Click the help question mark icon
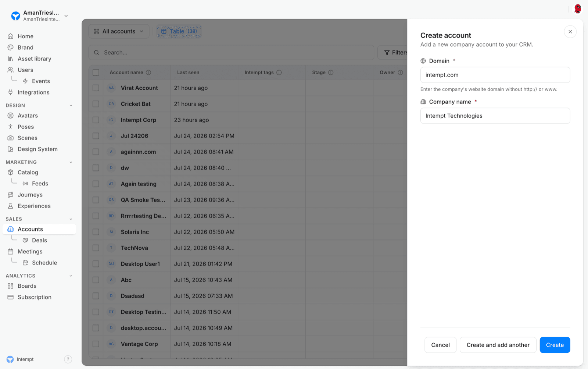This screenshot has width=588, height=369. pyautogui.click(x=68, y=359)
